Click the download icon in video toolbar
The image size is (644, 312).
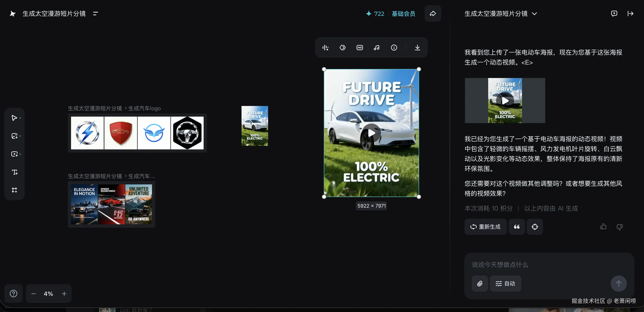click(x=417, y=48)
